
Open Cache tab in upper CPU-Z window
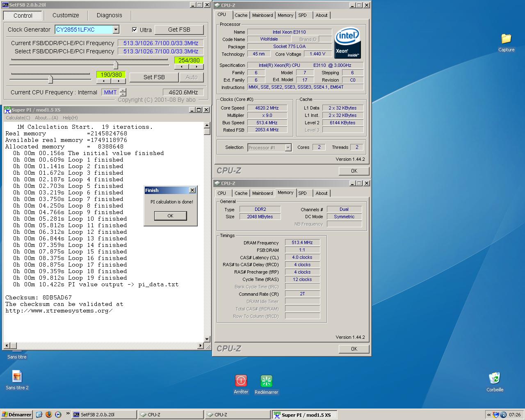241,15
